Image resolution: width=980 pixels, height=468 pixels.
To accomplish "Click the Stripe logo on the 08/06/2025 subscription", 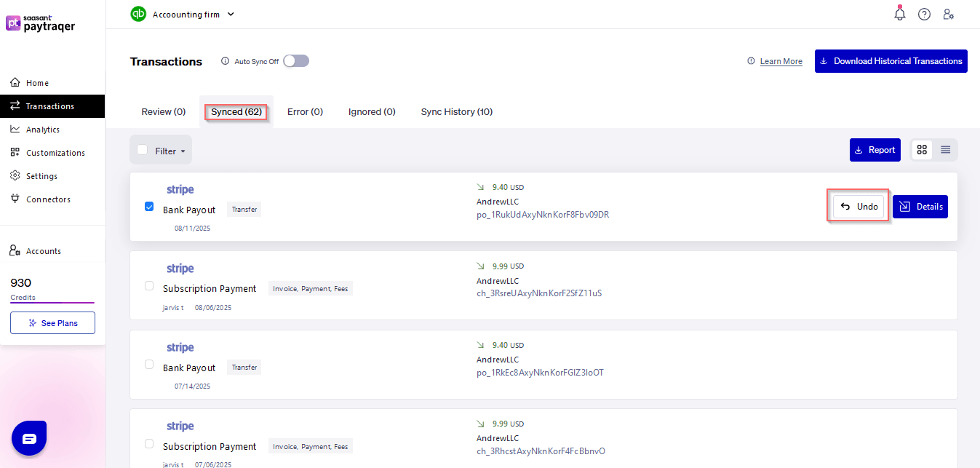I will (180, 269).
